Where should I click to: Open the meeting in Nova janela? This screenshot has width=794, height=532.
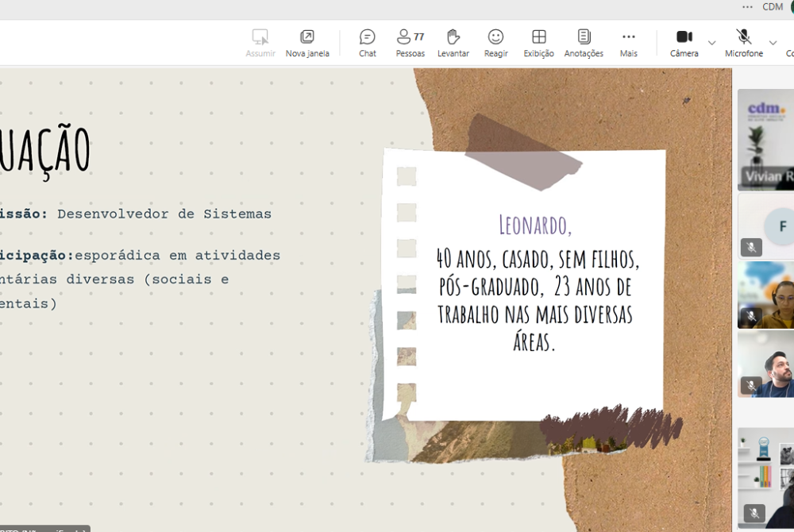coord(306,43)
